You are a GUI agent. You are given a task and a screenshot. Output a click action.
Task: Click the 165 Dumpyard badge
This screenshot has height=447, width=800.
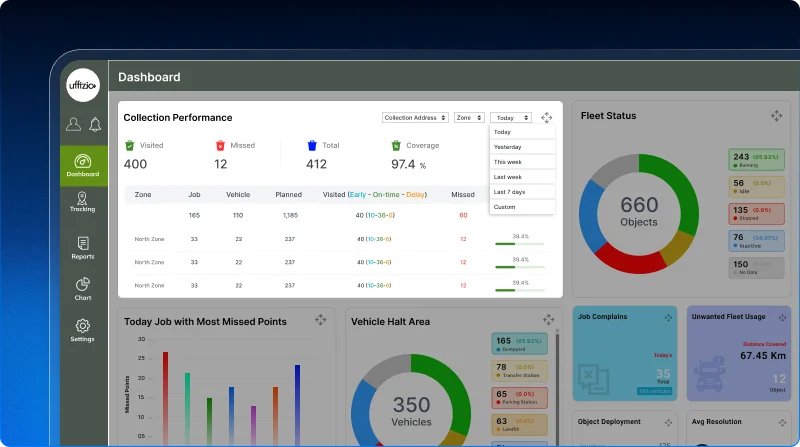519,344
